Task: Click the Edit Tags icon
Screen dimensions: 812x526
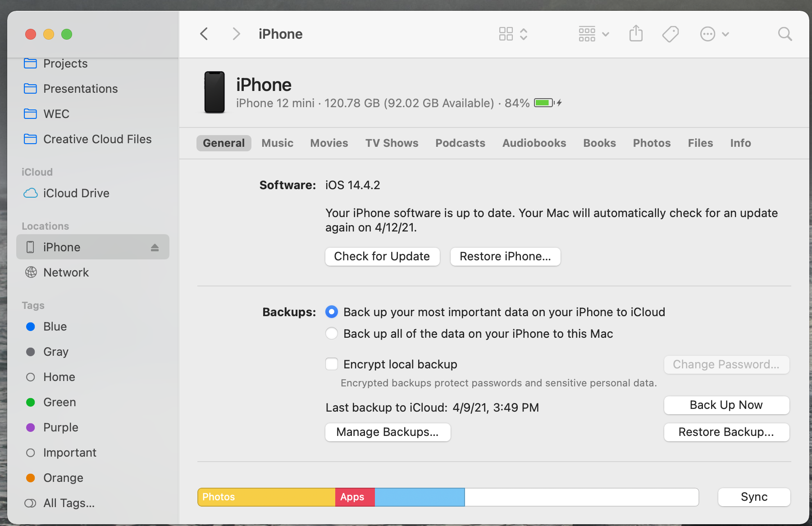Action: point(671,34)
